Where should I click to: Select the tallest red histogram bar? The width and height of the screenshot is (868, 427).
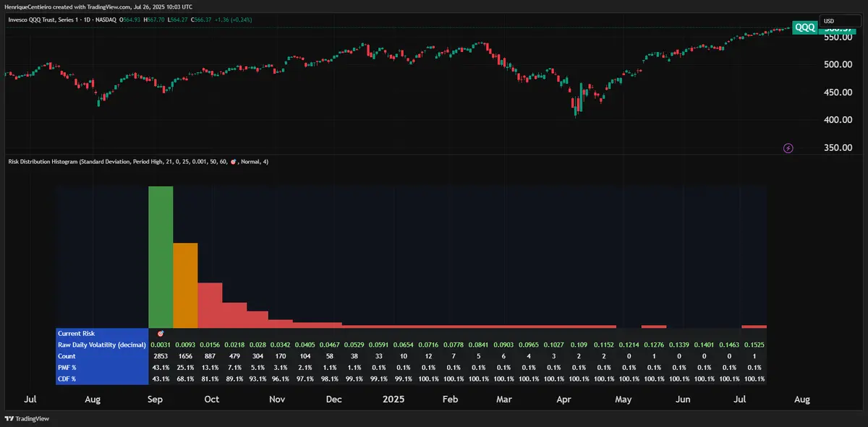210,305
